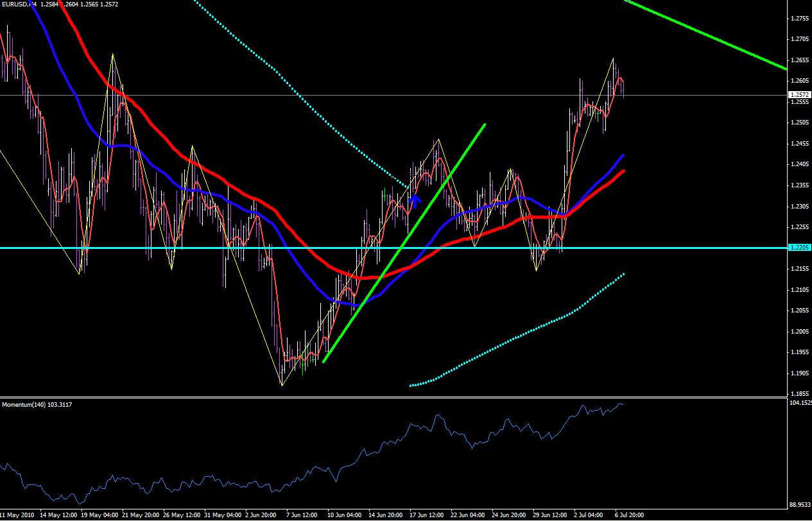The width and height of the screenshot is (812, 521).
Task: Click the 104.1525 momentum scale value
Action: coord(800,403)
